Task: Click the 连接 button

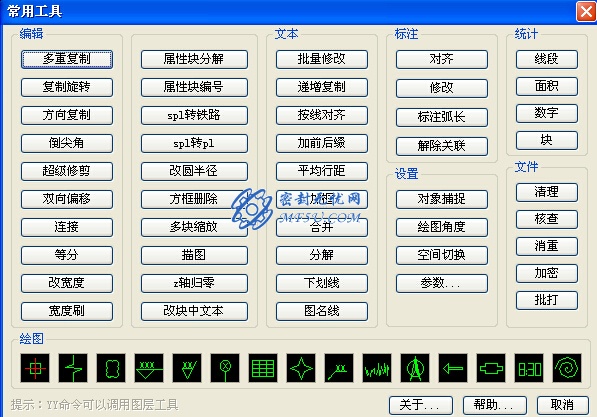Action: click(x=67, y=227)
